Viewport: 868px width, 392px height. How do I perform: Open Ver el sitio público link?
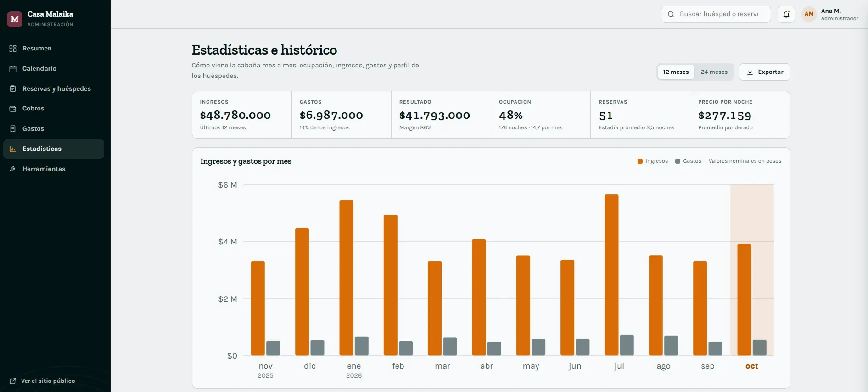(x=42, y=381)
